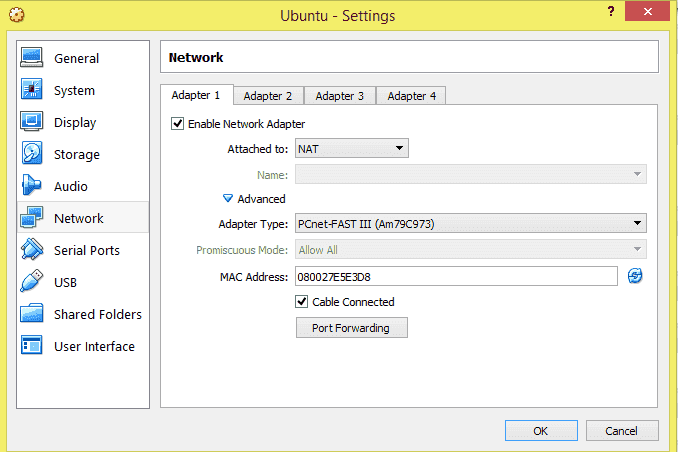Viewport: 678px width, 452px height.
Task: Select the Serial Ports label in sidebar
Action: tap(87, 250)
